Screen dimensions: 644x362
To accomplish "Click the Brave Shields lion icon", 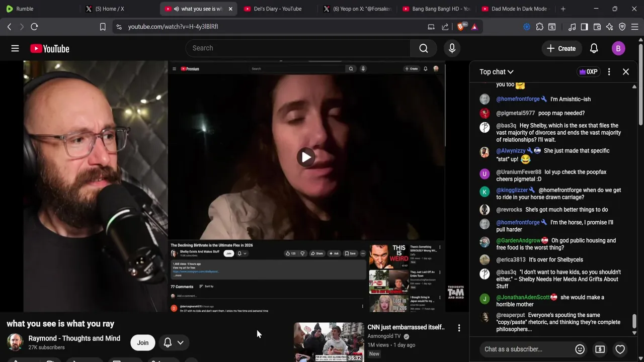I will click(x=460, y=27).
